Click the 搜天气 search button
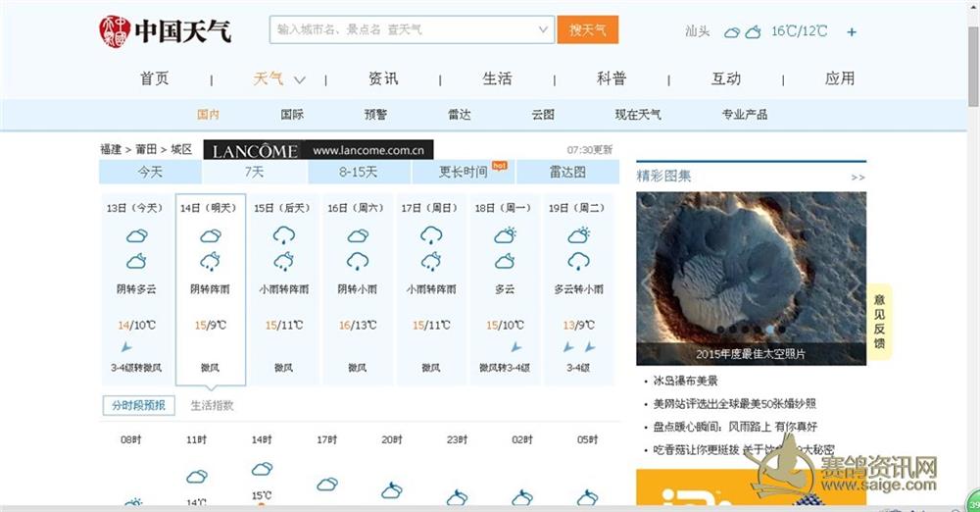 587,29
